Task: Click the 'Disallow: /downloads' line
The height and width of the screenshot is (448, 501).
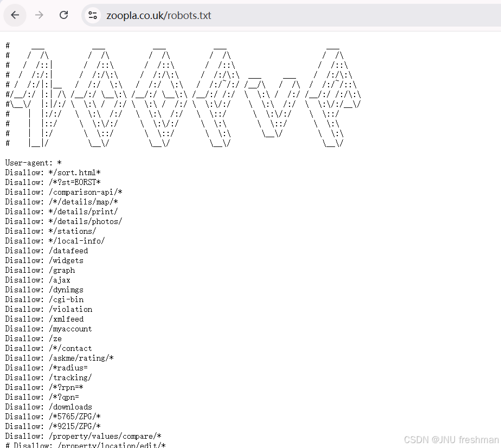Action: click(49, 407)
